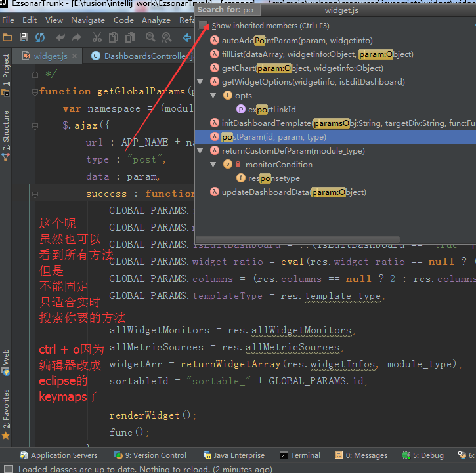Click the Synchronize refresh toolbar icon

pos(40,37)
